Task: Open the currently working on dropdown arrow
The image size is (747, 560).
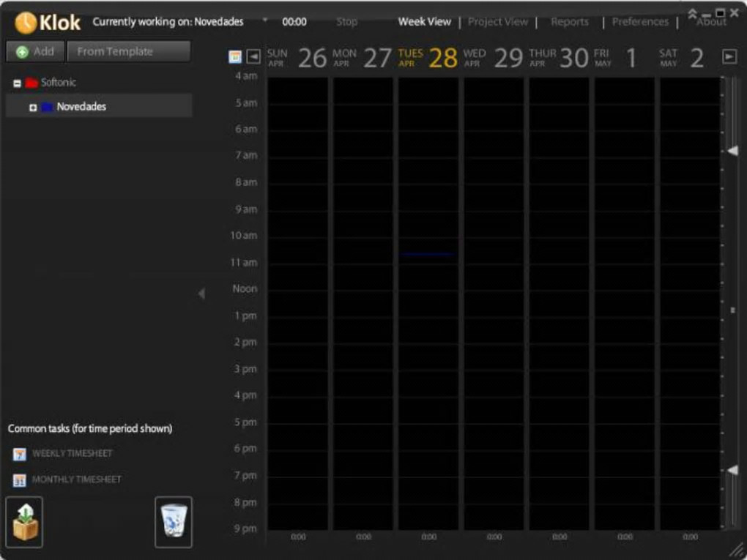Action: tap(265, 20)
